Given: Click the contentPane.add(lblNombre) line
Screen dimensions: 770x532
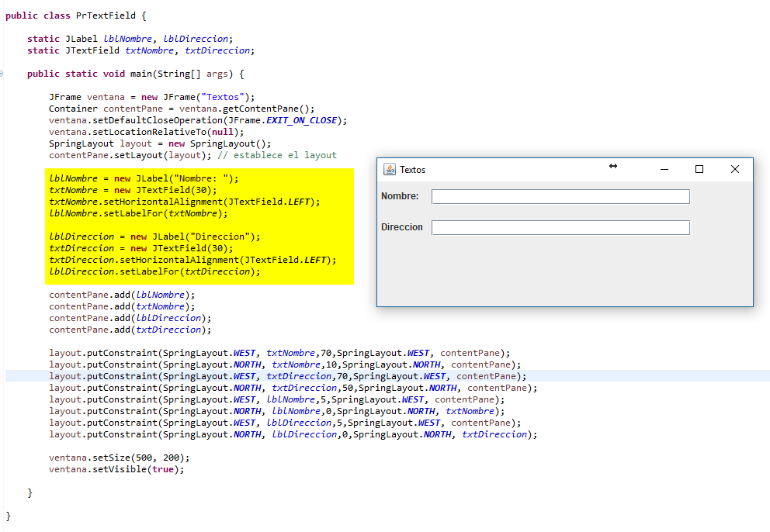Looking at the screenshot, I should point(121,295).
